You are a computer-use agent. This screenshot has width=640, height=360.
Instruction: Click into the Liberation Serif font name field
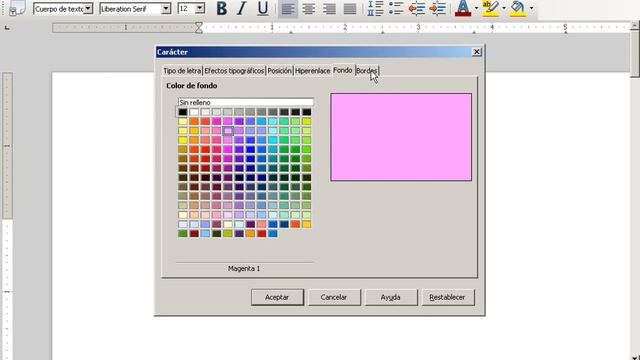tap(130, 8)
